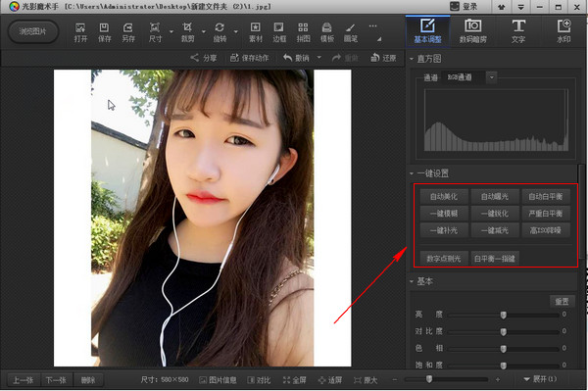This screenshot has width=588, height=391.
Task: Select the 画笔 brush tool
Action: pyautogui.click(x=351, y=32)
